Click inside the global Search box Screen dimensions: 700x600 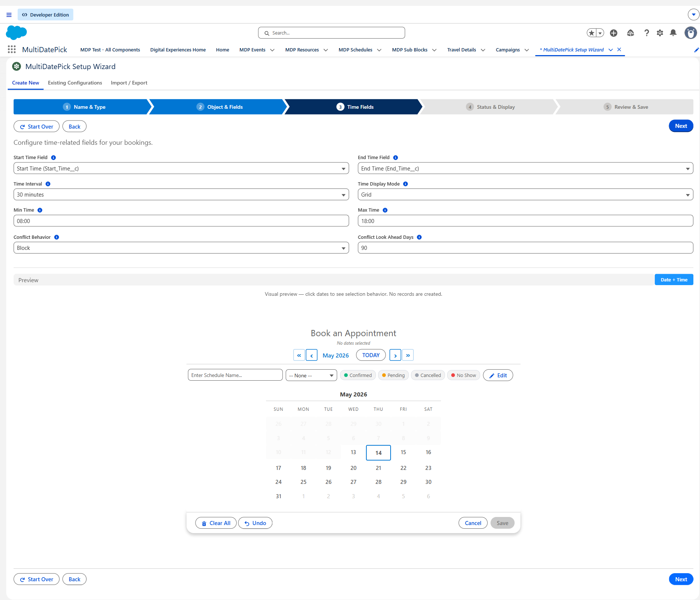pyautogui.click(x=331, y=33)
